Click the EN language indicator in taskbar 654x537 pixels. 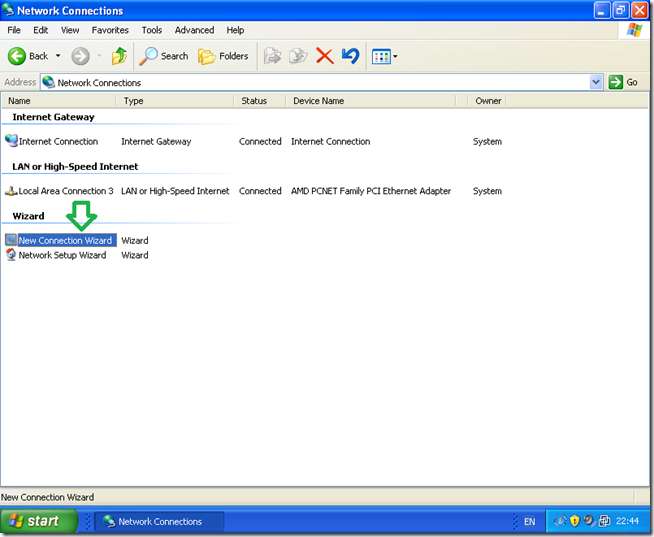point(529,522)
